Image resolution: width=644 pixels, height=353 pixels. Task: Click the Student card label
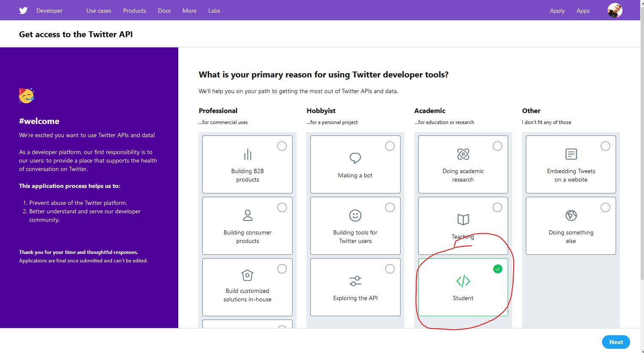463,298
